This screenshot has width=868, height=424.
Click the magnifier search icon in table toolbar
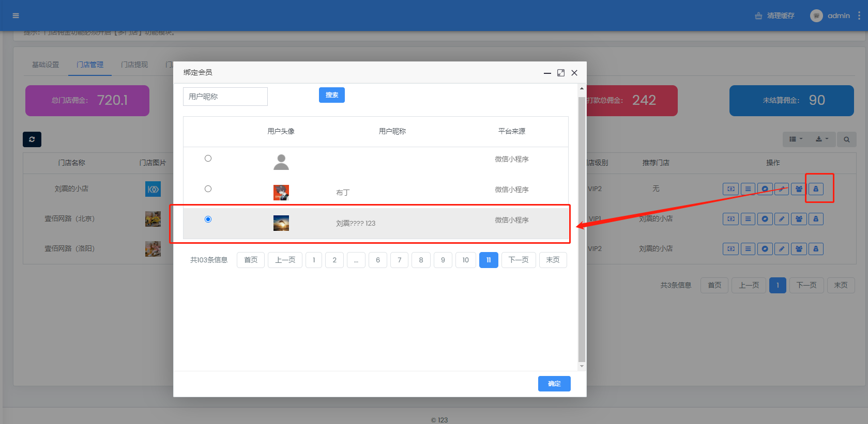846,139
